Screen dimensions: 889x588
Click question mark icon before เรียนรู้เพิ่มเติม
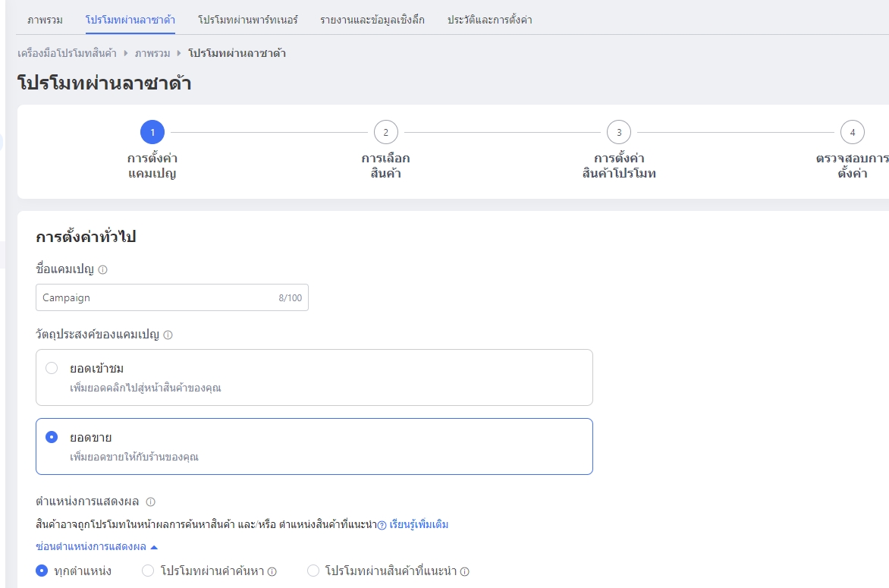pos(382,525)
